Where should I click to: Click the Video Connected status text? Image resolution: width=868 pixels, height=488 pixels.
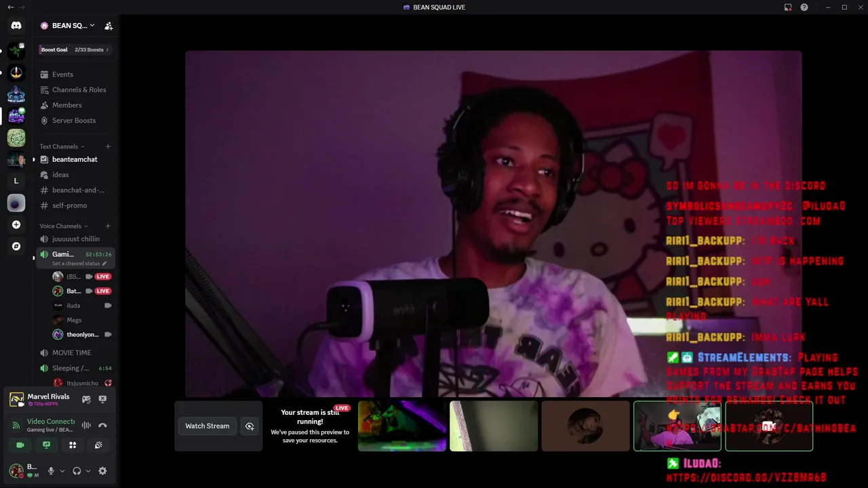(x=51, y=422)
